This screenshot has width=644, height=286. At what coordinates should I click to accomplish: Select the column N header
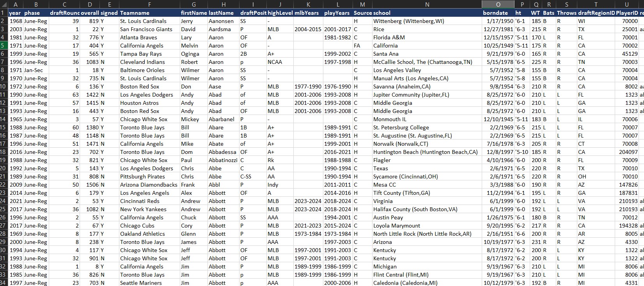tap(427, 4)
